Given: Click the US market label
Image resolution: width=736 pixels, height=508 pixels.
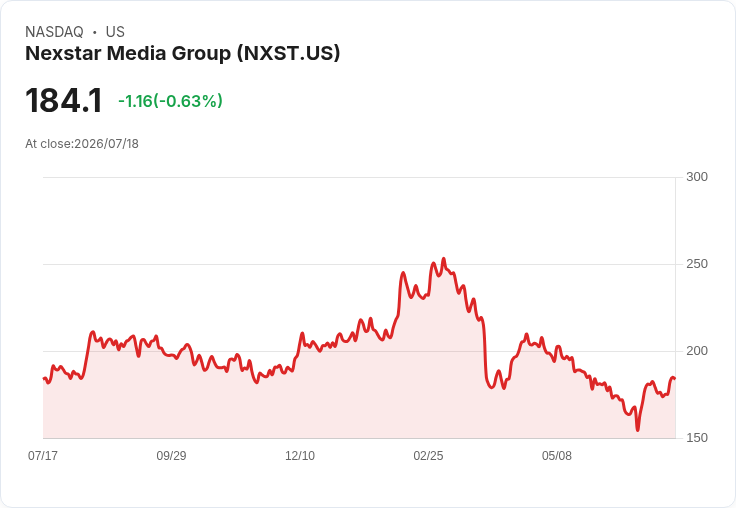Looking at the screenshot, I should click(115, 32).
